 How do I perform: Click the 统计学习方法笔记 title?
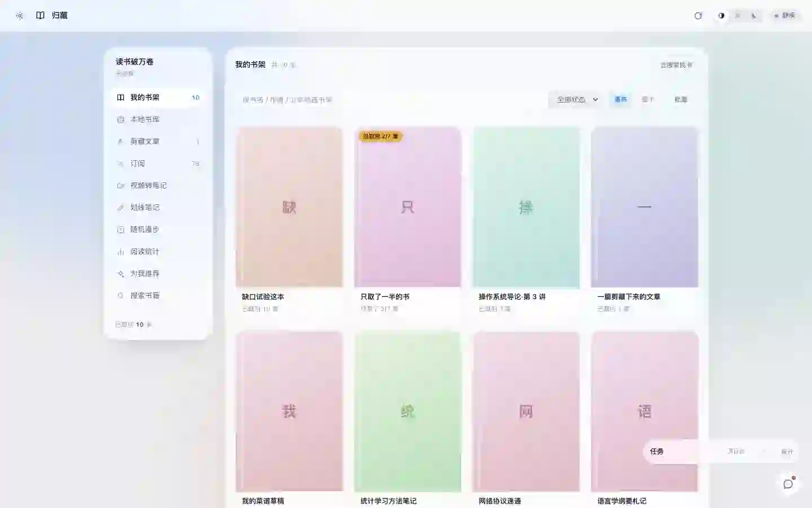(x=389, y=501)
